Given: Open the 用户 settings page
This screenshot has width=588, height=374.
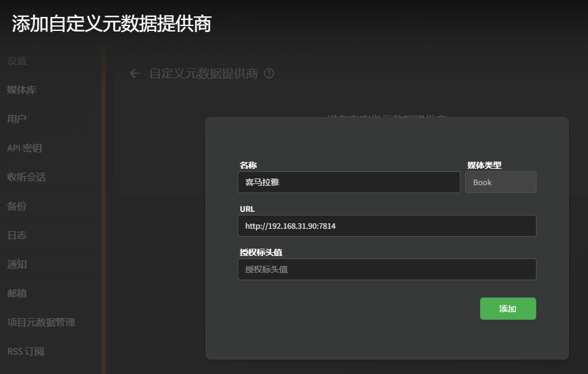Looking at the screenshot, I should (x=18, y=119).
